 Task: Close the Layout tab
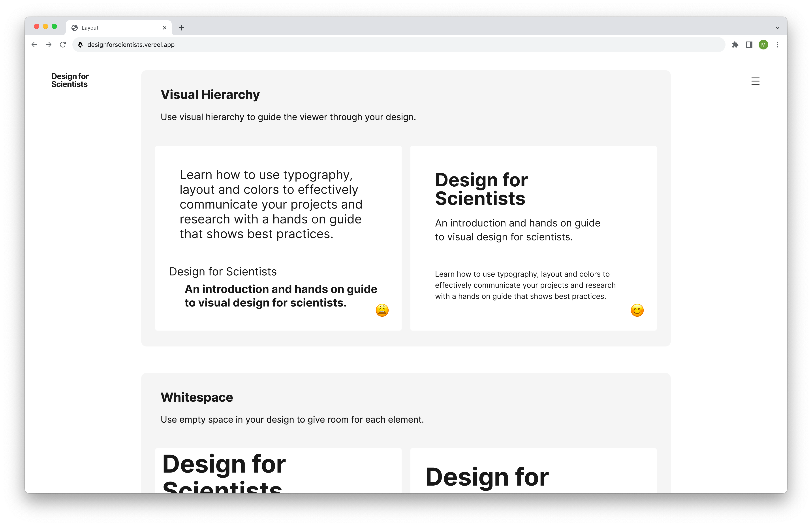(x=164, y=28)
